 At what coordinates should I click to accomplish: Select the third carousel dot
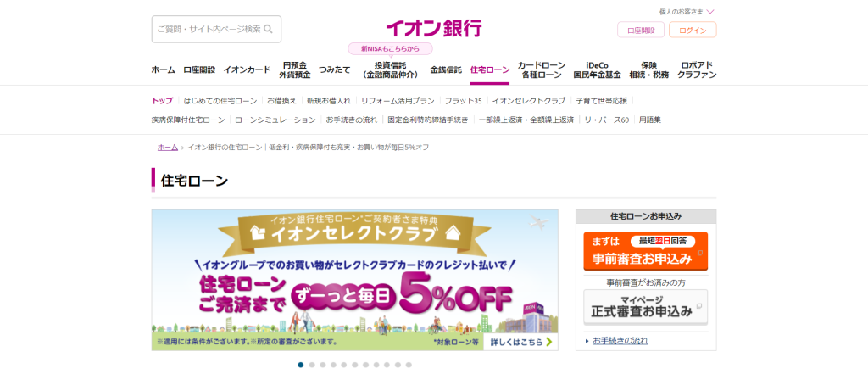click(x=322, y=366)
